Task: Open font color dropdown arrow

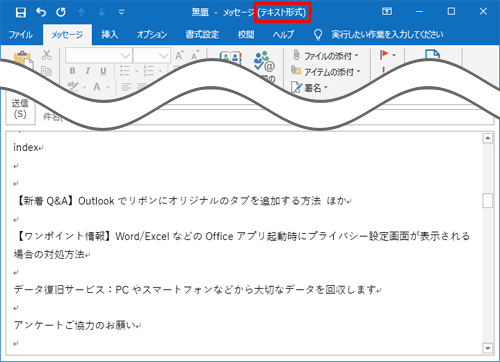Action: 108,87
